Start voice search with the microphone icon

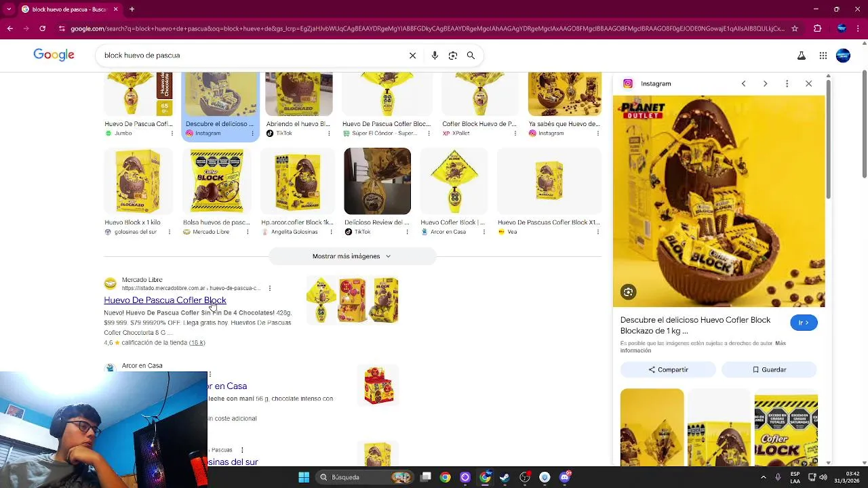pos(435,56)
